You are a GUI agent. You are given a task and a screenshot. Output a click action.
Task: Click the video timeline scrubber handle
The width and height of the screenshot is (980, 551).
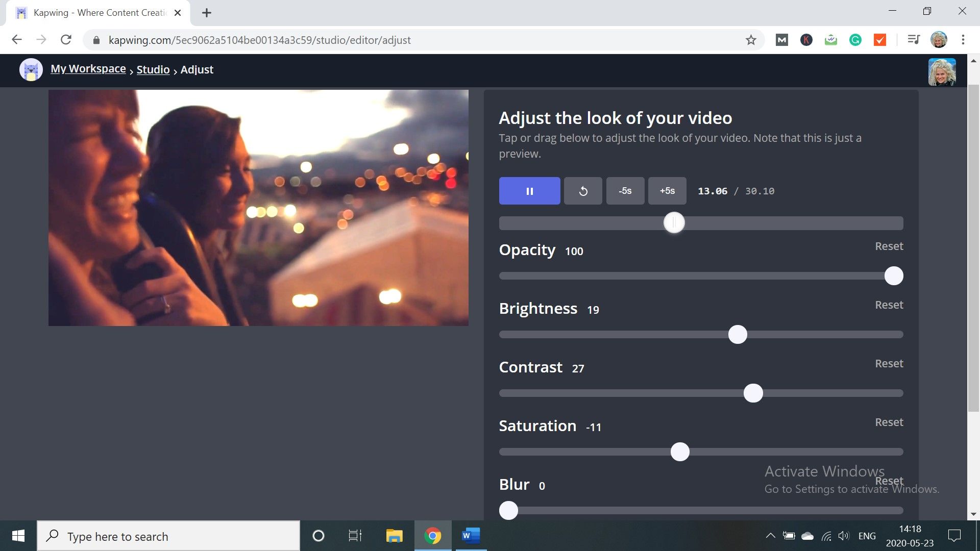click(x=674, y=223)
